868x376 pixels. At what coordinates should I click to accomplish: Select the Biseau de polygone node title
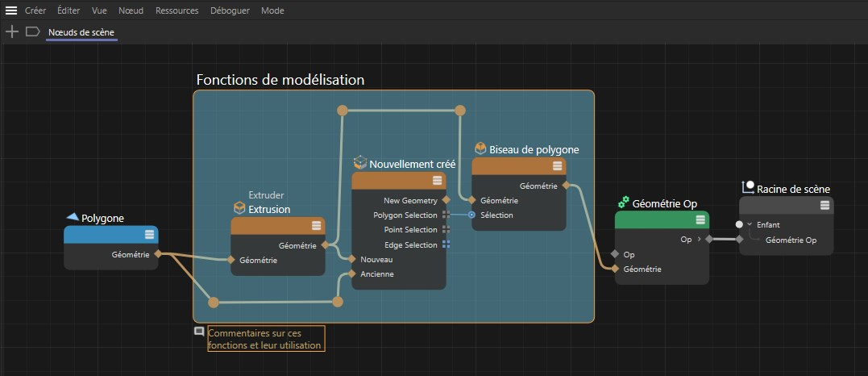(x=534, y=149)
